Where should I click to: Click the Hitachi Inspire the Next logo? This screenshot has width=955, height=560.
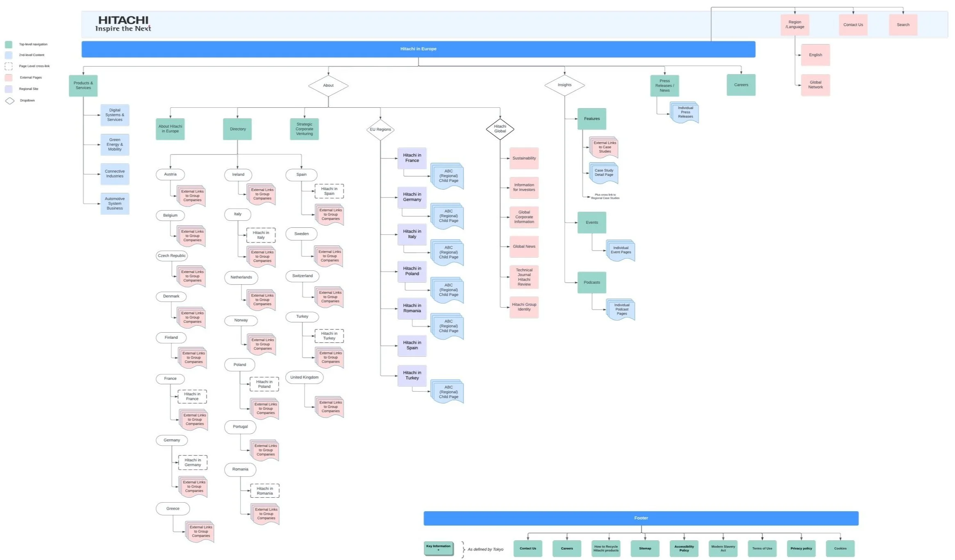[x=123, y=24]
